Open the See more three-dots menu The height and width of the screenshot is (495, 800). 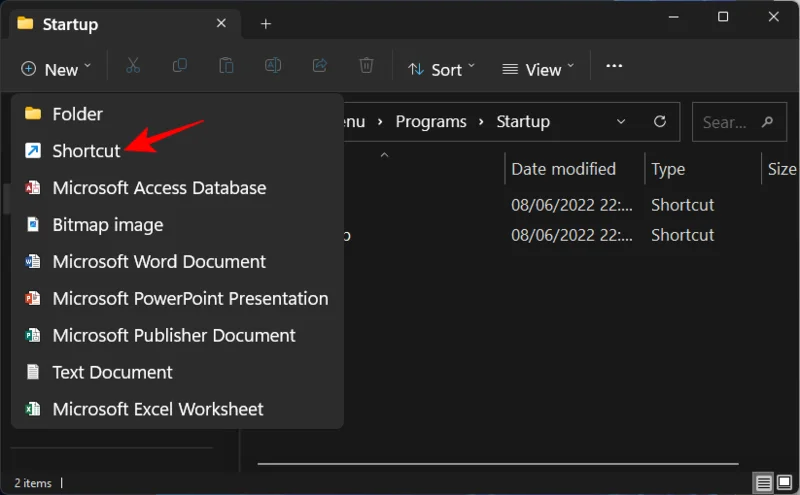614,66
